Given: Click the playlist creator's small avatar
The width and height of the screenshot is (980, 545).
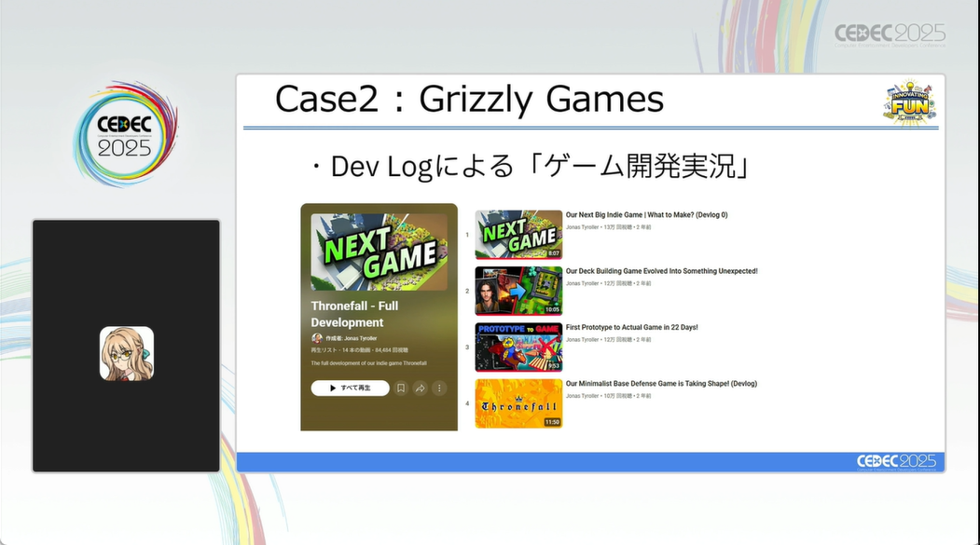Looking at the screenshot, I should pyautogui.click(x=317, y=338).
